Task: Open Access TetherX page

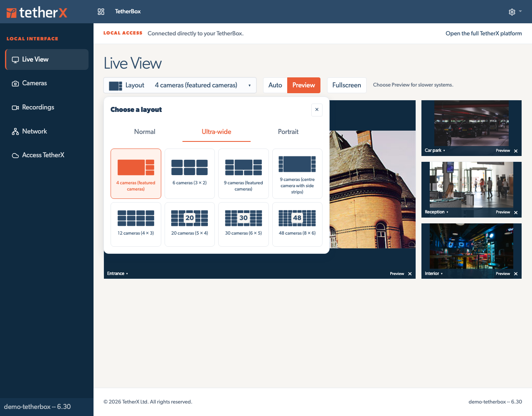Action: (47, 155)
